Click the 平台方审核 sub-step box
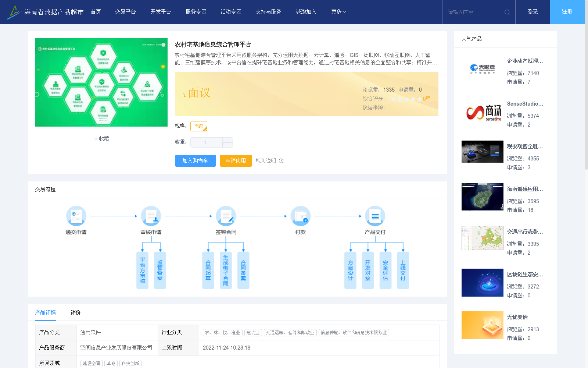This screenshot has width=588, height=368. coord(143,270)
